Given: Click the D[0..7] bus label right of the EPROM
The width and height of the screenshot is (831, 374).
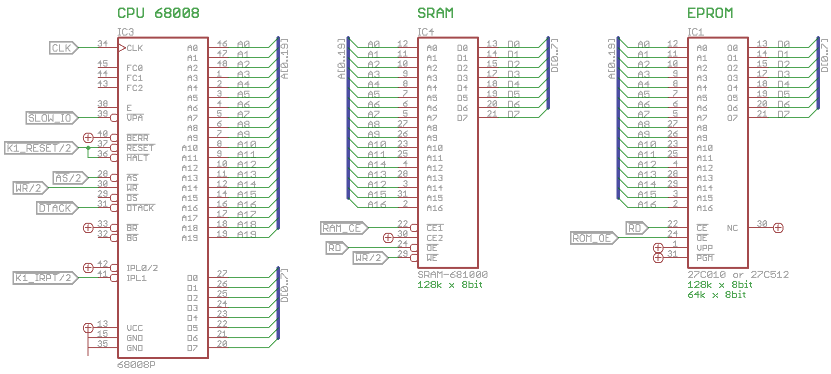Looking at the screenshot, I should coord(824,56).
